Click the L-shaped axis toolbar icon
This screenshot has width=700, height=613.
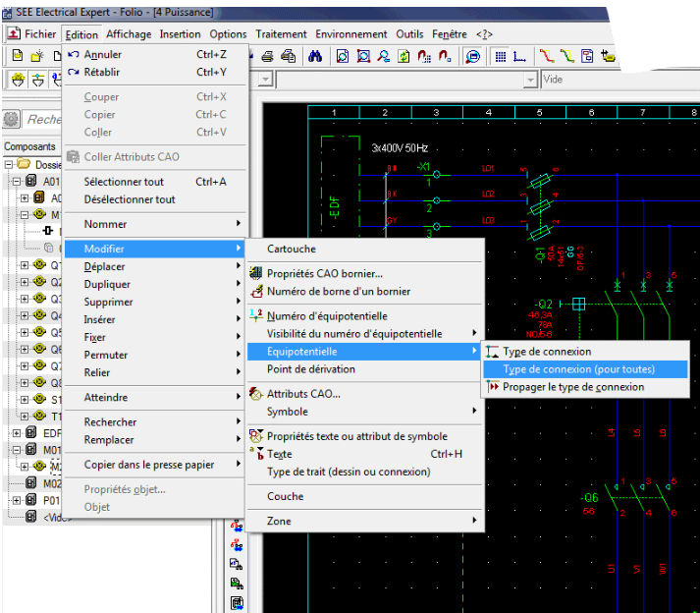click(519, 57)
